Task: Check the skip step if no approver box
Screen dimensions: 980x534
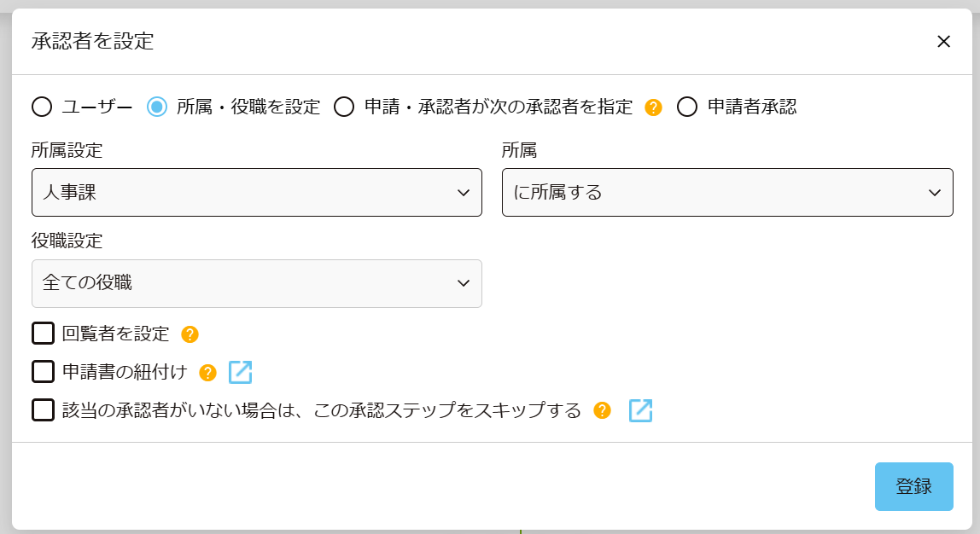Action: pos(43,410)
